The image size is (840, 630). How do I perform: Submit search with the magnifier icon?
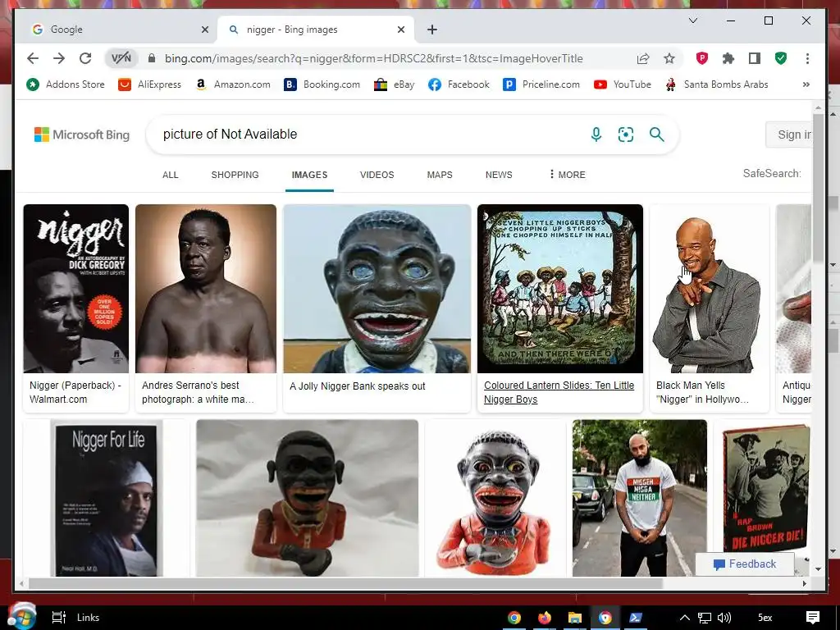[657, 135]
